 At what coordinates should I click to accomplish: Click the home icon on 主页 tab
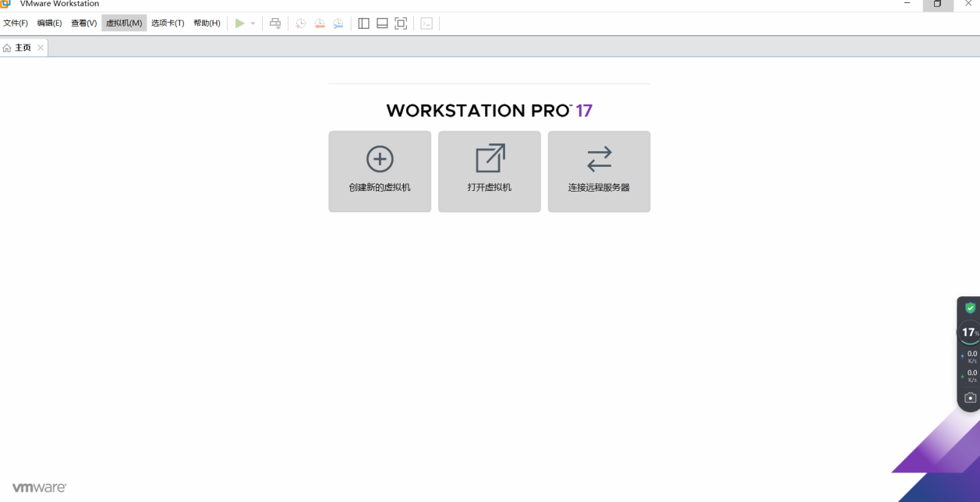pos(7,48)
